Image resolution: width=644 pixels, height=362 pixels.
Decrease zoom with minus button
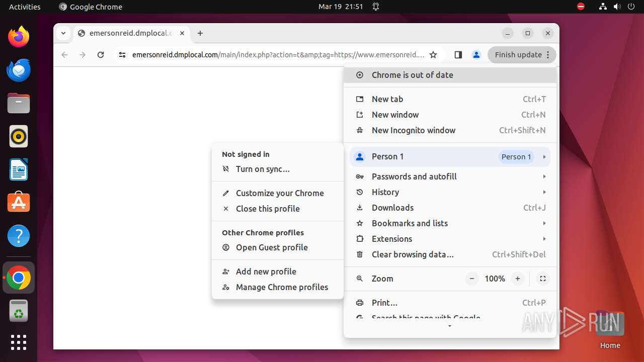click(x=471, y=279)
